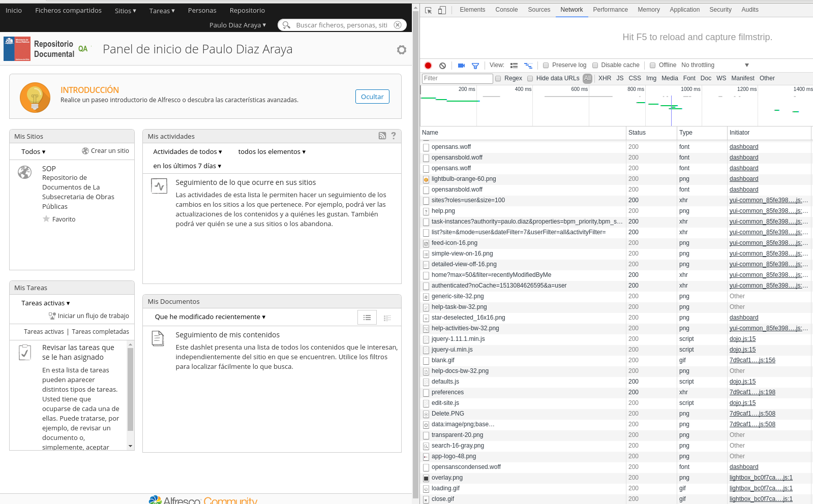Image resolution: width=813 pixels, height=504 pixels.
Task: Select the inspect element pointer icon
Action: click(x=429, y=10)
